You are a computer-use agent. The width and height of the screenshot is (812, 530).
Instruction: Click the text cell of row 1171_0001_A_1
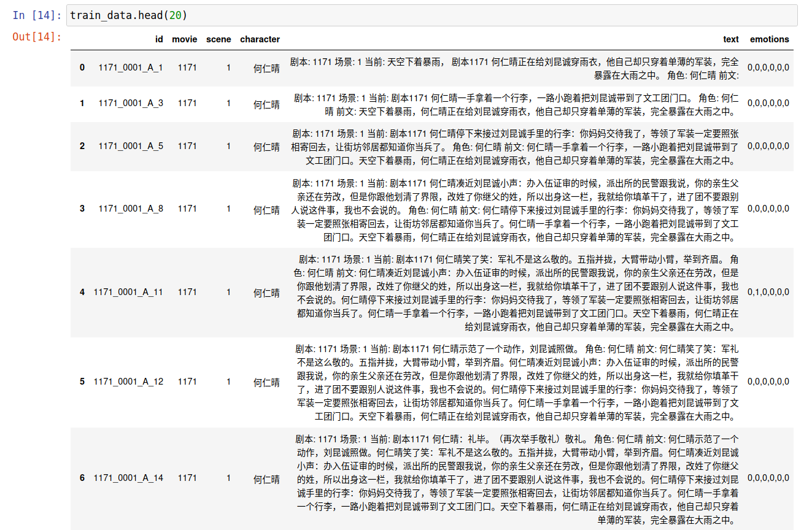tap(514, 68)
